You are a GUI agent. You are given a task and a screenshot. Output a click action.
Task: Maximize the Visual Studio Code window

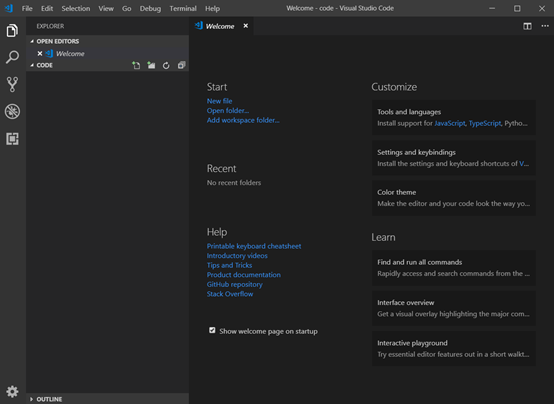pos(517,8)
